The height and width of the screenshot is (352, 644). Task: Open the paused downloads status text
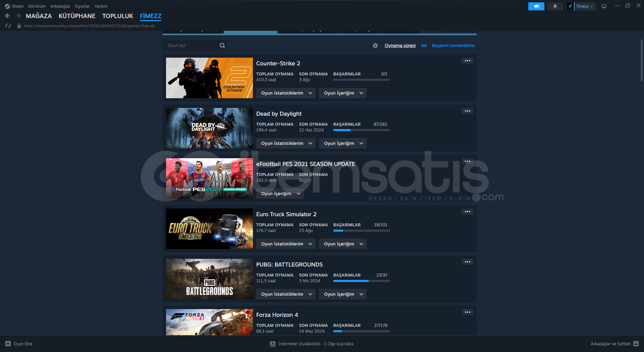click(x=316, y=344)
